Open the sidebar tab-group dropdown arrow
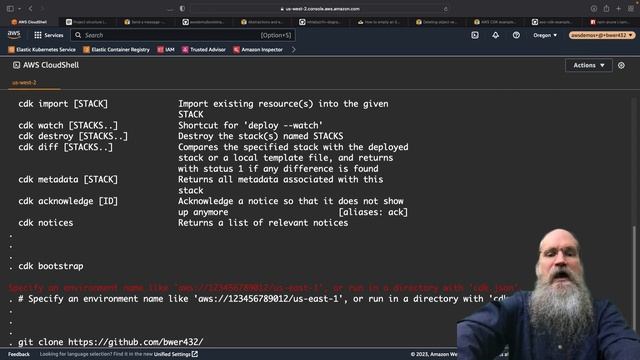Image resolution: width=640 pixels, height=360 pixels. (x=19, y=9)
